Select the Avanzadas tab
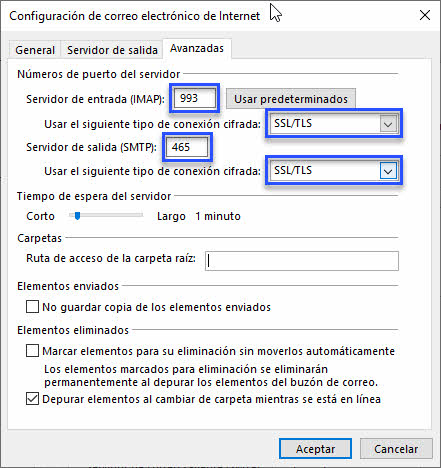441x468 pixels. [x=197, y=48]
